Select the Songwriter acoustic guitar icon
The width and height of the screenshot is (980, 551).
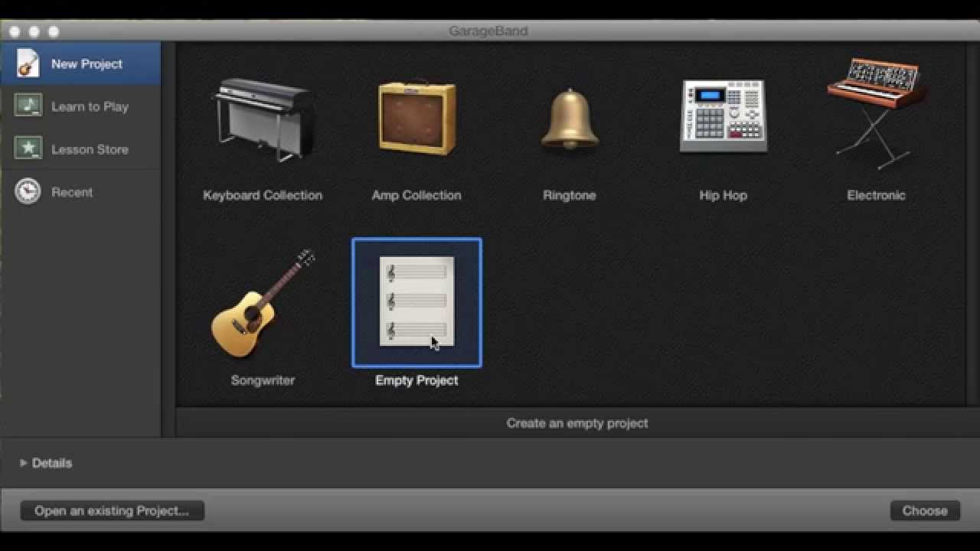[263, 303]
